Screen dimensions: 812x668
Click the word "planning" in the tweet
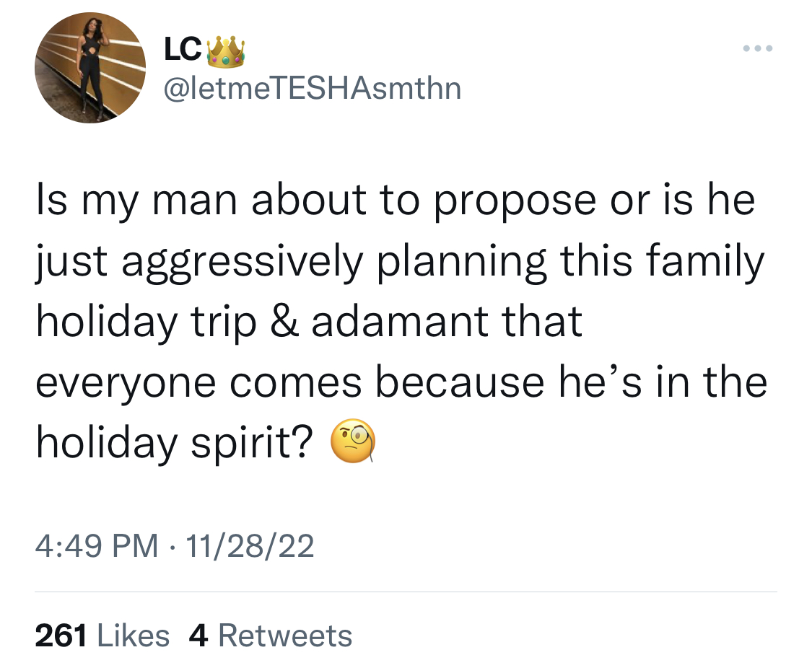461,263
